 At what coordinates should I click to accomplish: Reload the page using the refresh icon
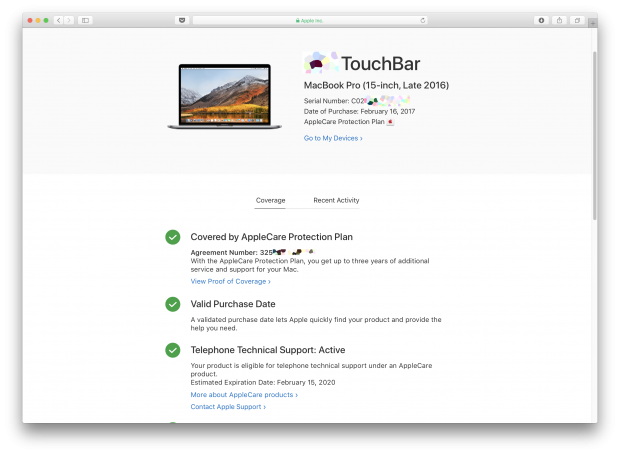(423, 20)
